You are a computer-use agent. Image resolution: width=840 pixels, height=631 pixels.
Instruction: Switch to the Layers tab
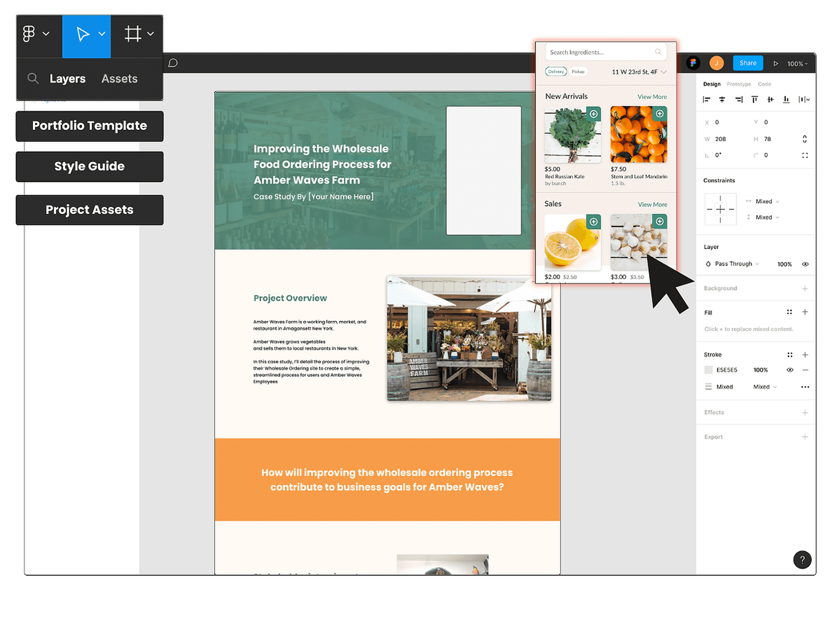pyautogui.click(x=67, y=79)
